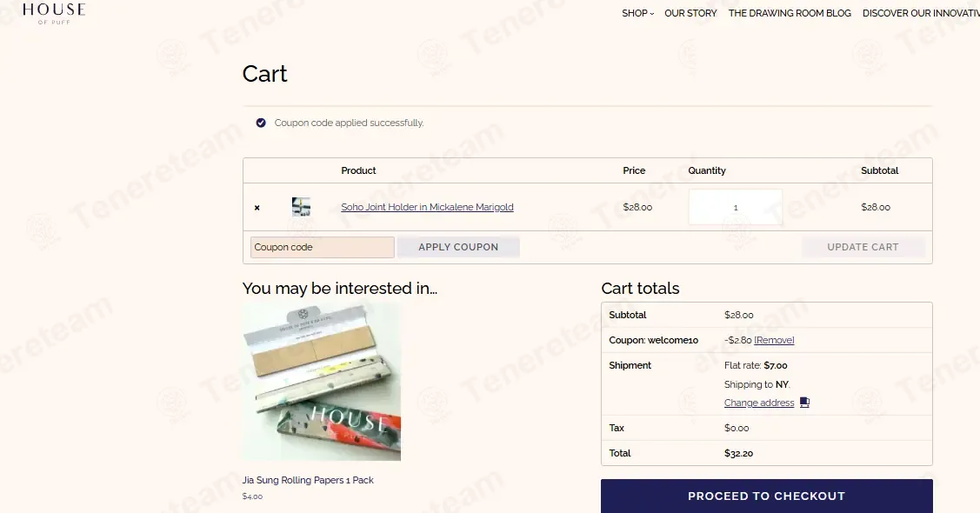Click the Coupon code applied successfully message
The width and height of the screenshot is (980, 513).
pyautogui.click(x=350, y=123)
